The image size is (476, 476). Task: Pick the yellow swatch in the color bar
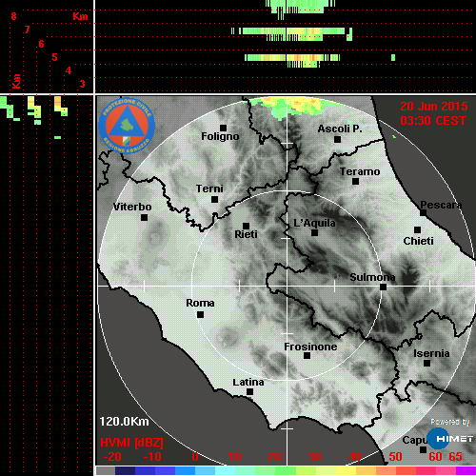pos(346,470)
